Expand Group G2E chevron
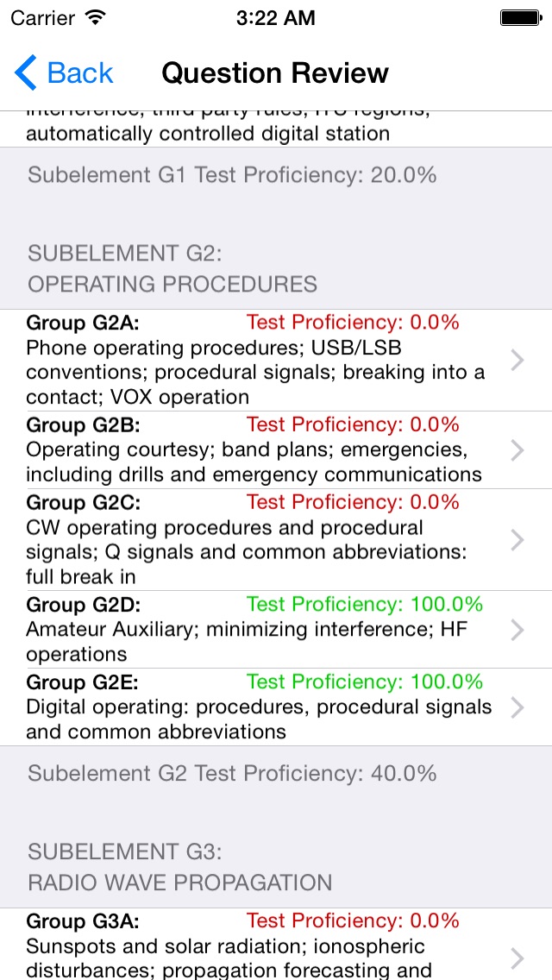The height and width of the screenshot is (980, 552). pos(517,707)
